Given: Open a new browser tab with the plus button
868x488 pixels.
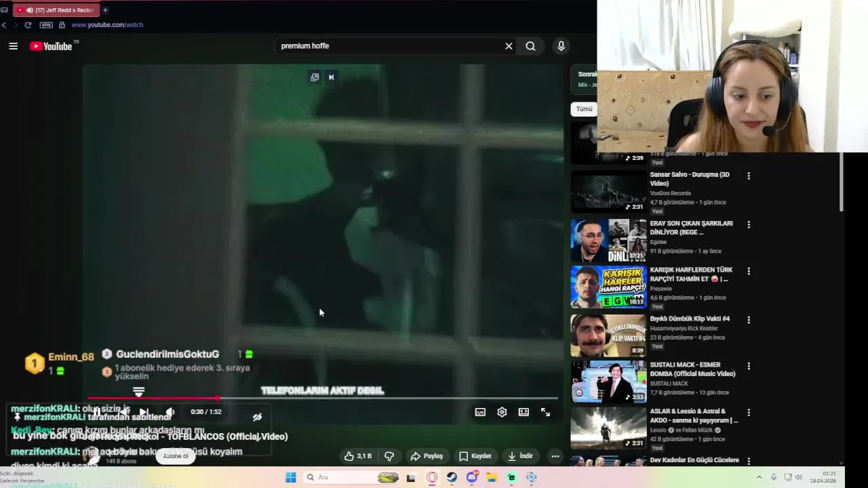Looking at the screenshot, I should 105,10.
